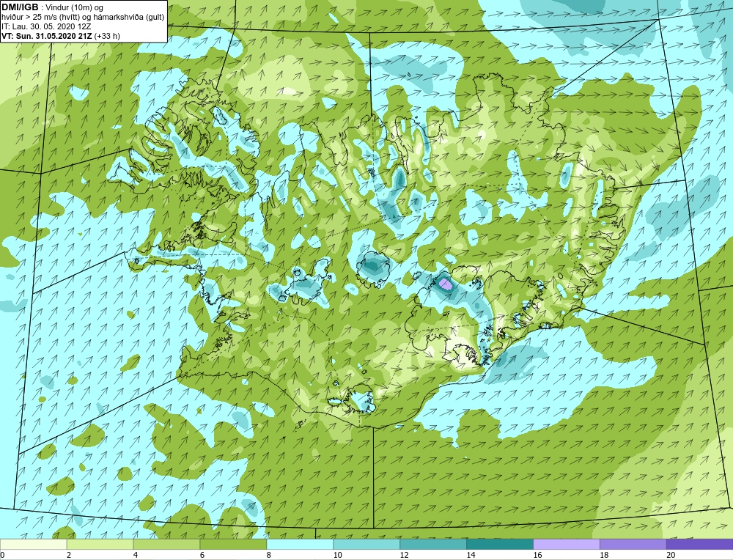Viewport: 733px width, 560px height.
Task: Click the legend label '0'
Action: click(x=2, y=555)
